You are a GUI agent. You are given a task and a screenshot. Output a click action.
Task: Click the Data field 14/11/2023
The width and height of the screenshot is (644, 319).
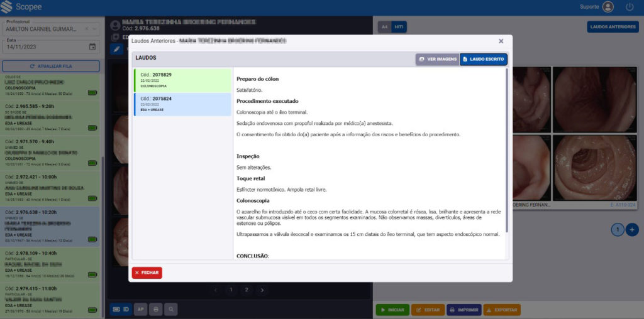(51, 46)
